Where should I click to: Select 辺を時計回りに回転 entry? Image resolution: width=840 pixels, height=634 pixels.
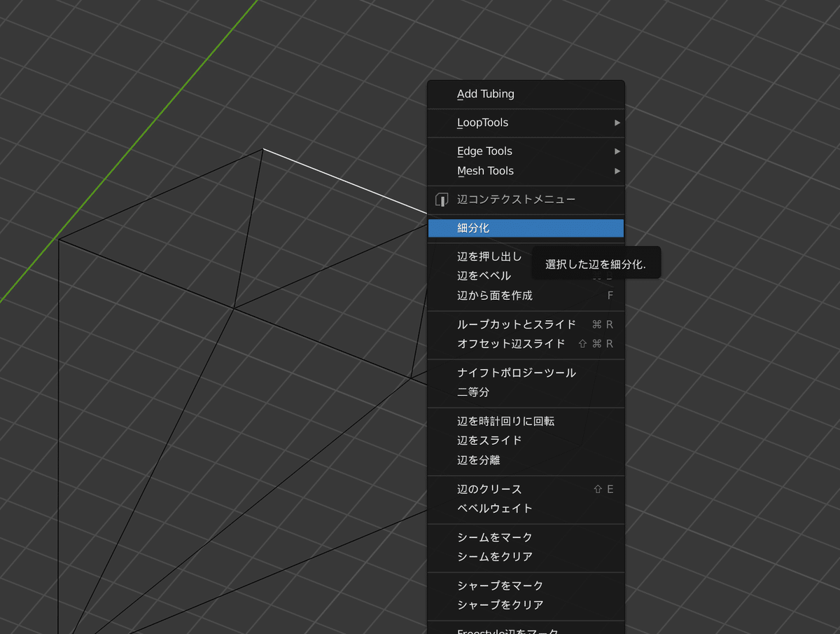[526, 421]
